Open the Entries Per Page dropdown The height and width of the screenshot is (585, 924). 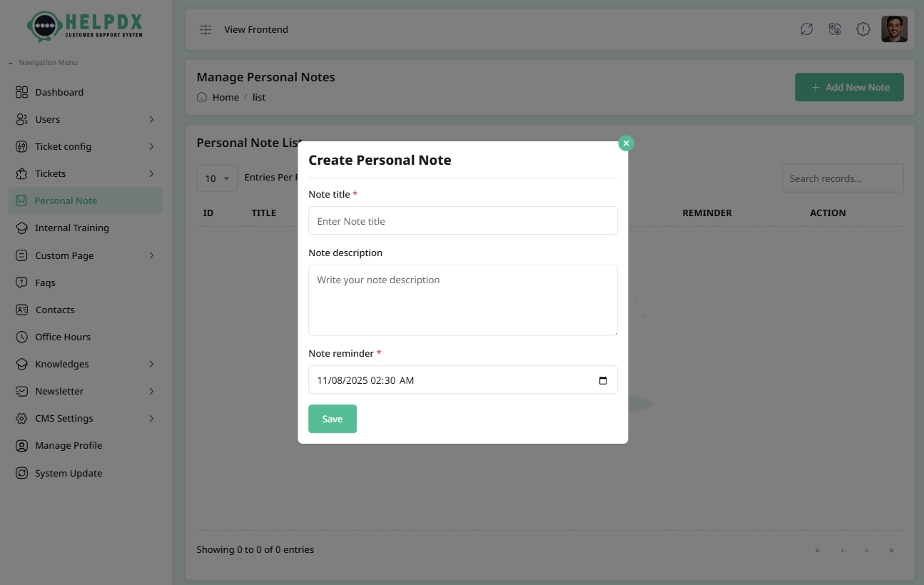click(216, 178)
